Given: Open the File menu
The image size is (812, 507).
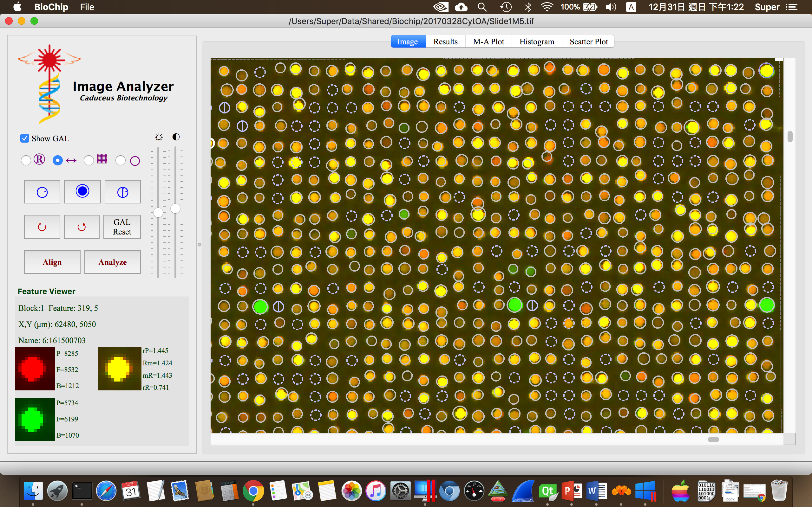Looking at the screenshot, I should [87, 7].
